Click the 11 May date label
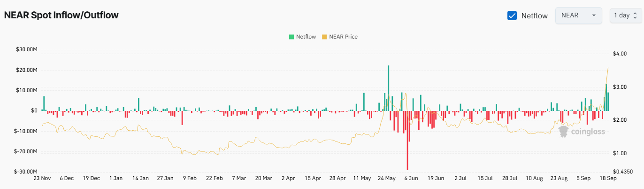The width and height of the screenshot is (644, 189). click(x=362, y=179)
